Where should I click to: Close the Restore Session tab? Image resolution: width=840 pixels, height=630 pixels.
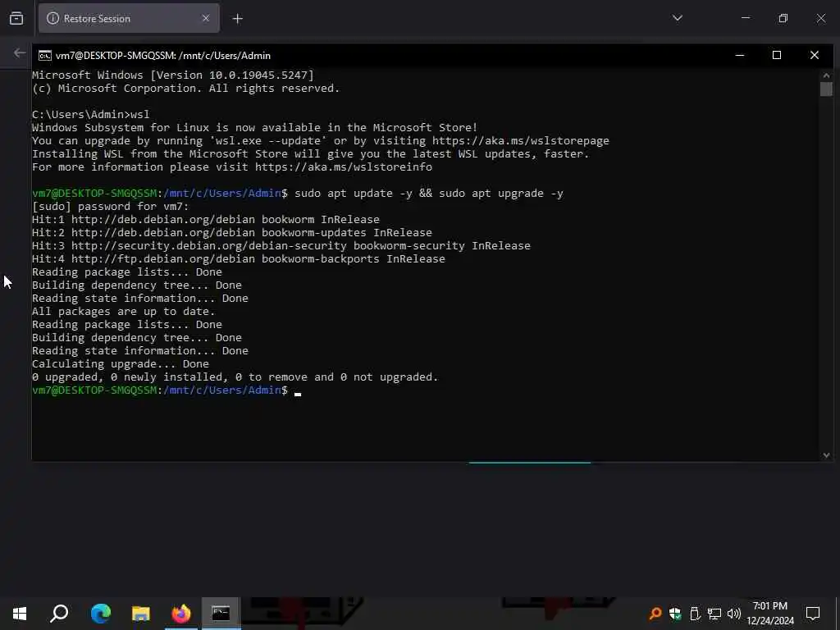206,19
